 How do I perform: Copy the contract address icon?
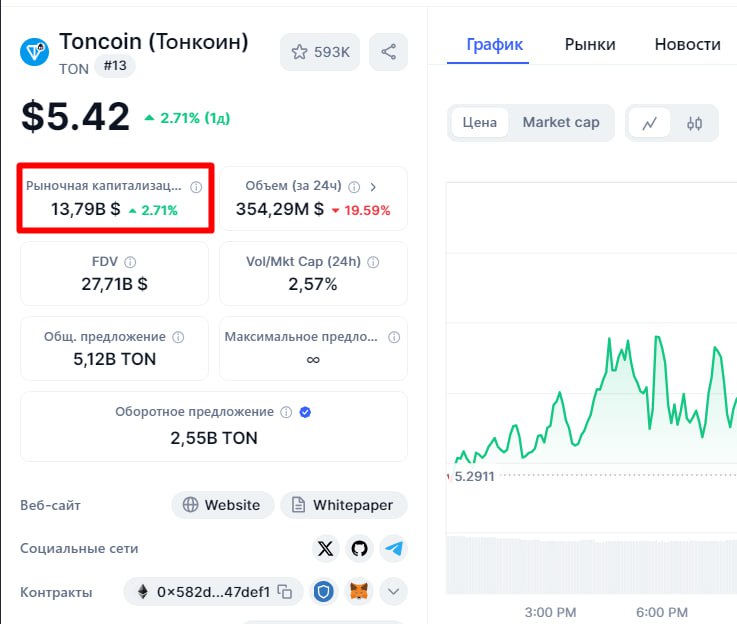[x=285, y=592]
